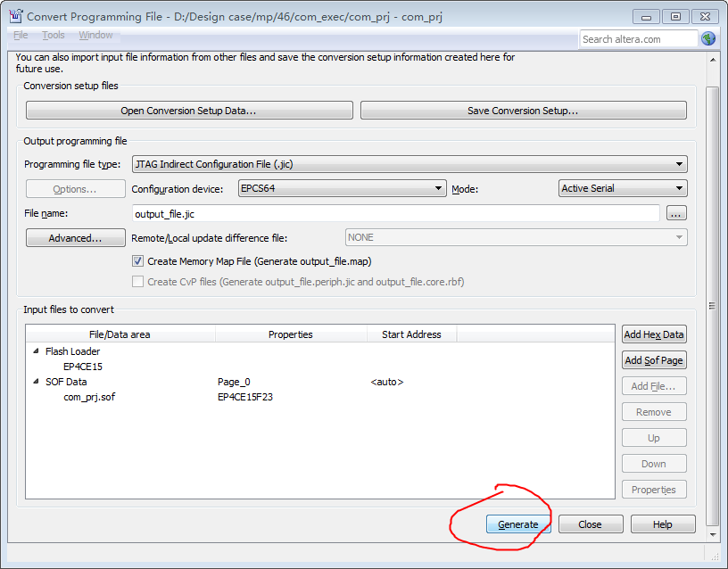Viewport: 728px width, 569px height.
Task: Collapse the SOF Data tree node
Action: (x=34, y=382)
